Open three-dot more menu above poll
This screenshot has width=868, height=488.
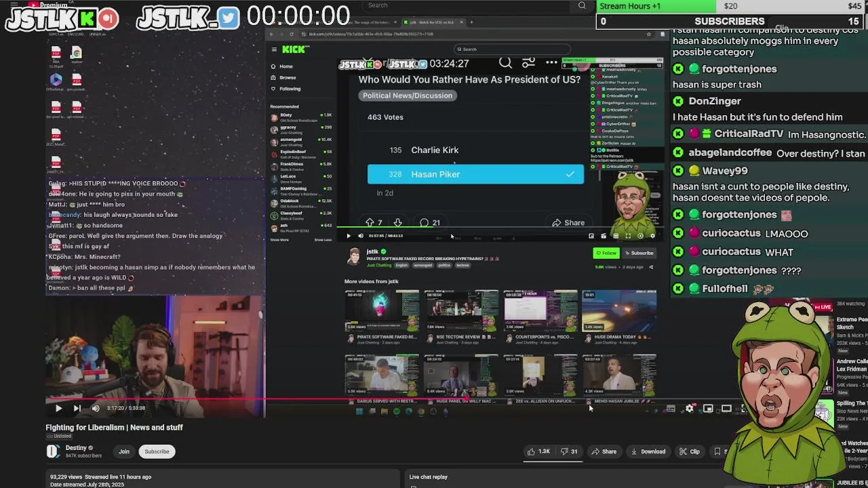551,63
